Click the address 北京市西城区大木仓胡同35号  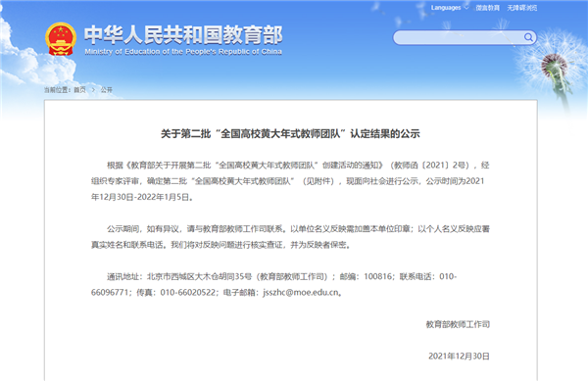point(199,276)
